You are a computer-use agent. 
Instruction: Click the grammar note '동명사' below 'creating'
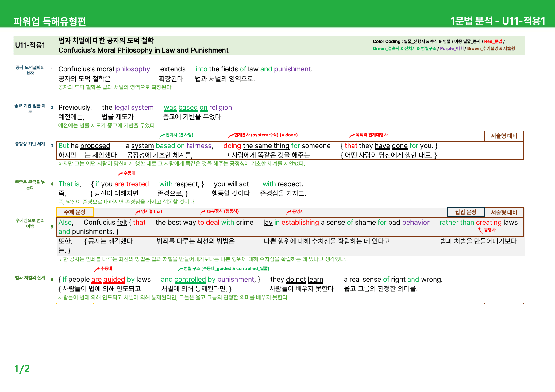click(x=490, y=230)
